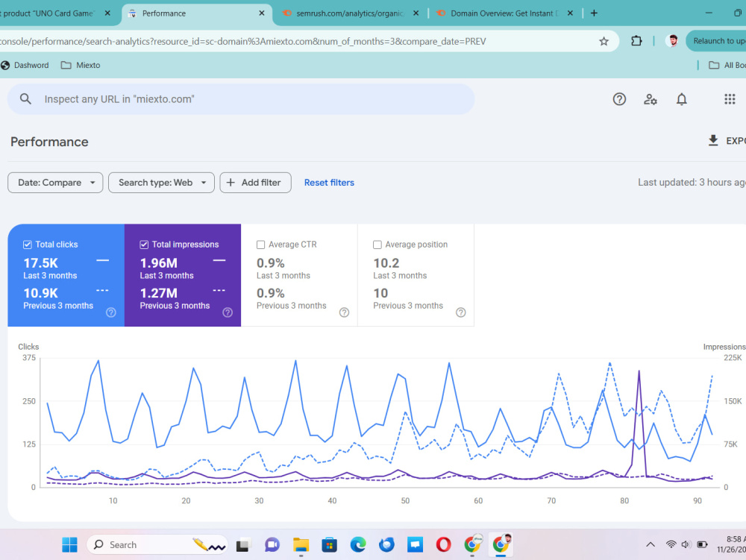Click Relaunch to update Chrome button
The width and height of the screenshot is (746, 560).
716,41
